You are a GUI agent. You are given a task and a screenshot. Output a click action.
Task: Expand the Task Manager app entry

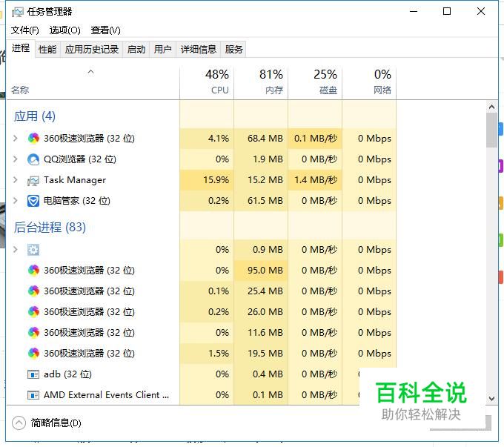15,180
